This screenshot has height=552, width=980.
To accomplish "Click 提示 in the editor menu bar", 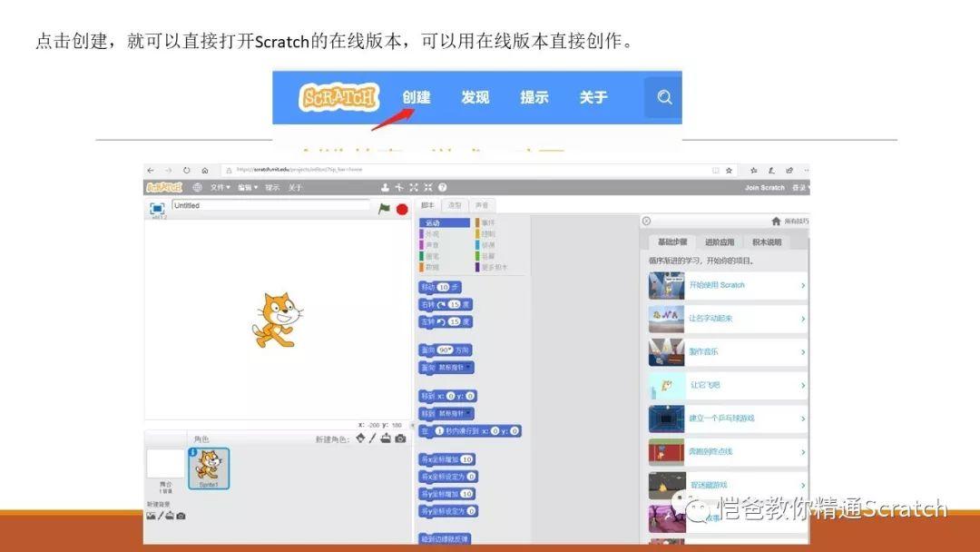I will click(272, 188).
